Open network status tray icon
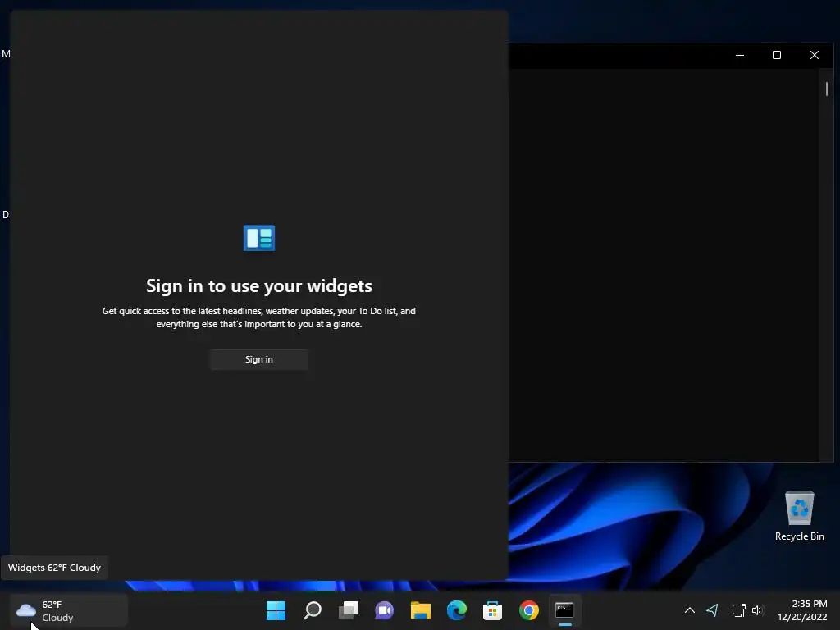 point(739,610)
